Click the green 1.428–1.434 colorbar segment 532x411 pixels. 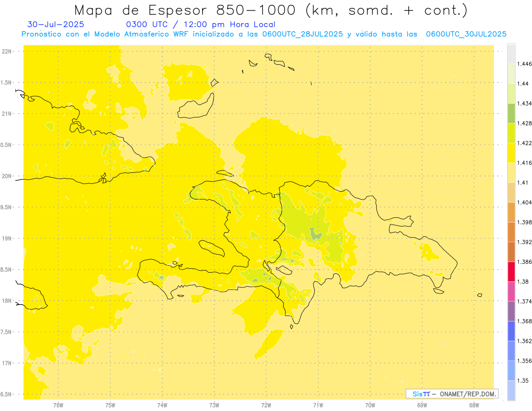click(x=511, y=113)
